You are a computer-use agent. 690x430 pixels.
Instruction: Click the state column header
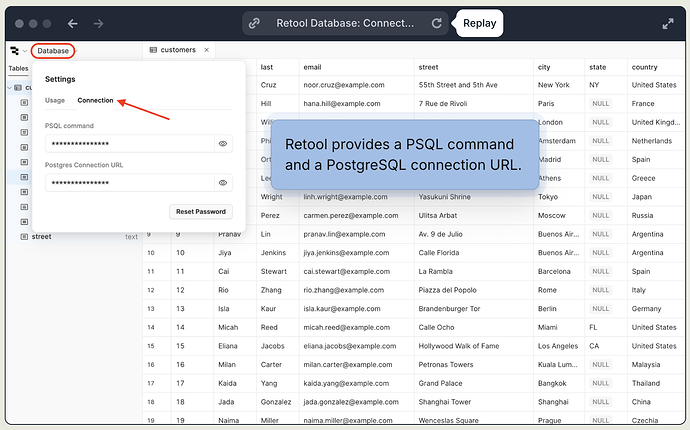(598, 67)
